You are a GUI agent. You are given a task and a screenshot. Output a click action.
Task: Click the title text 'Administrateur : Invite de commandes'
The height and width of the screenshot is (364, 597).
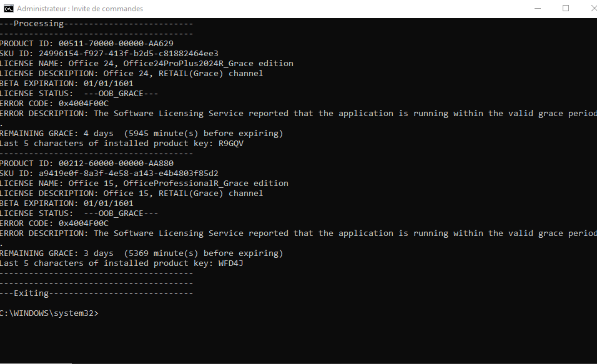[x=80, y=9]
